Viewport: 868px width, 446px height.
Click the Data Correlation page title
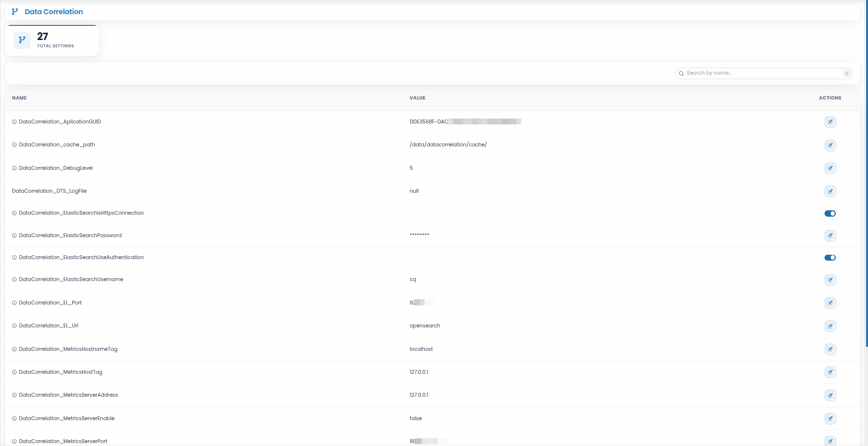54,12
